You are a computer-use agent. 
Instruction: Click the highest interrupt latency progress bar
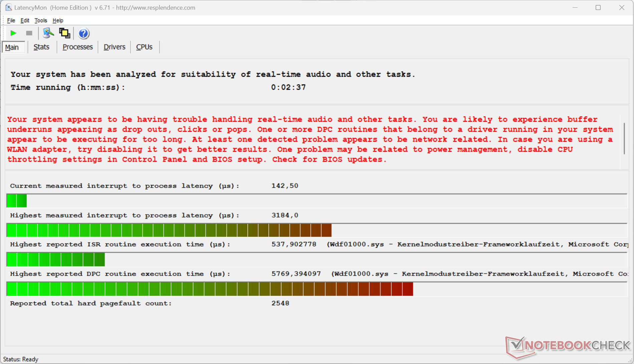[x=317, y=230]
